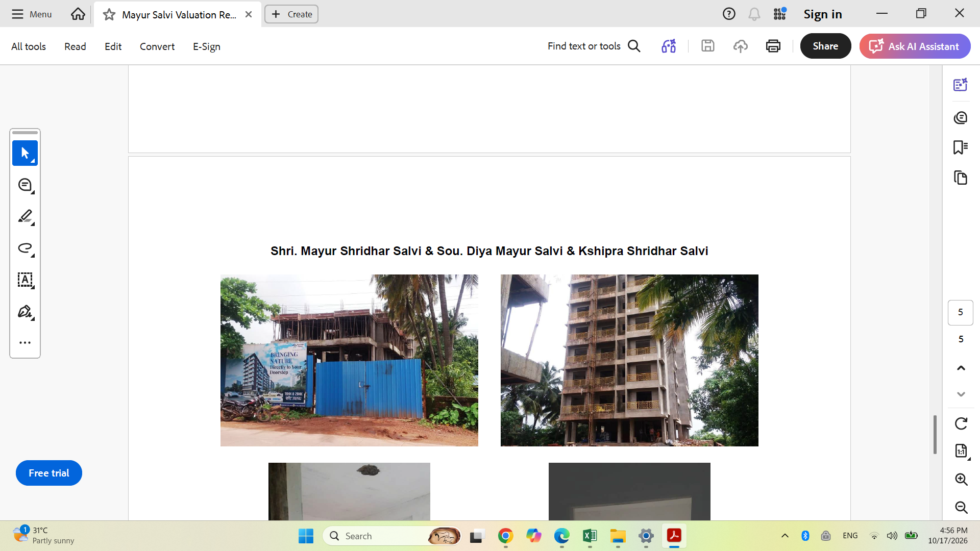Screen dimensions: 980x551
Task: Open the AI Assistant sparkle icon in toolbar
Action: pos(669,46)
